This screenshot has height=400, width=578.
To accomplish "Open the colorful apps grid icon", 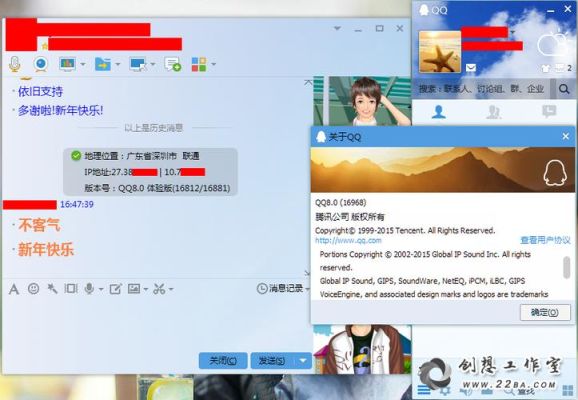I will click(x=199, y=65).
